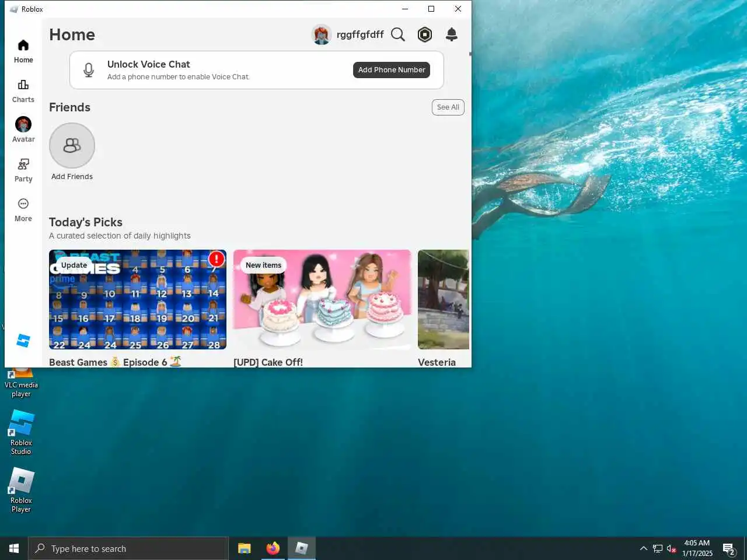Click the Add Phone Number button

pyautogui.click(x=392, y=70)
